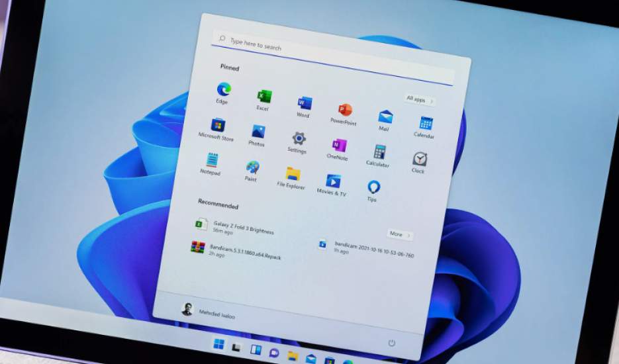Open the Clock app
Image resolution: width=619 pixels, height=364 pixels.
419,159
